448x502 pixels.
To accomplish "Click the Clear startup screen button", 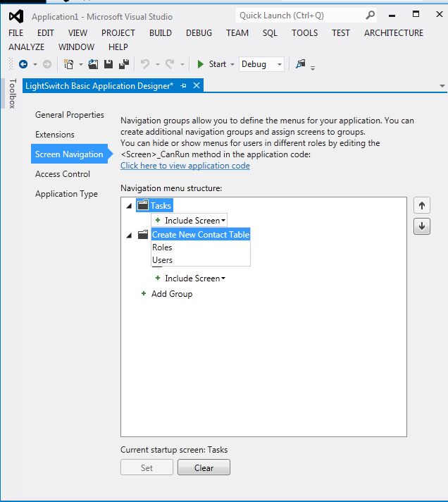I will [204, 467].
